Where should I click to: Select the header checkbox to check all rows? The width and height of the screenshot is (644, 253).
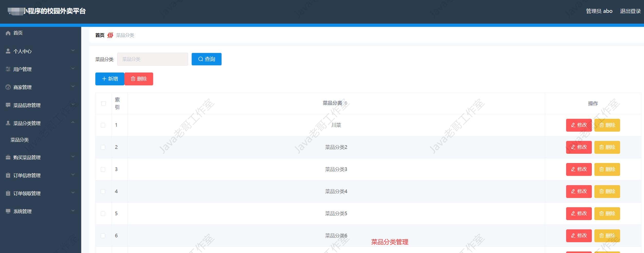(x=104, y=103)
